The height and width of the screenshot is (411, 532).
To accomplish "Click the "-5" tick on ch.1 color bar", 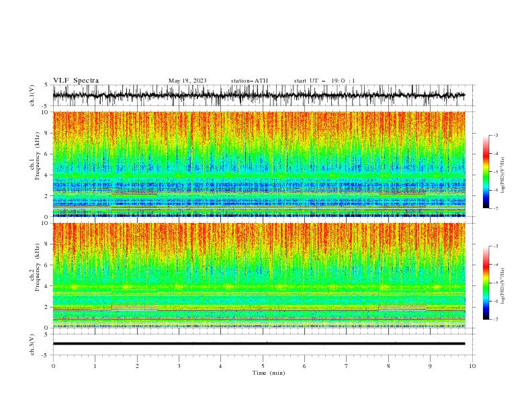I will [495, 172].
